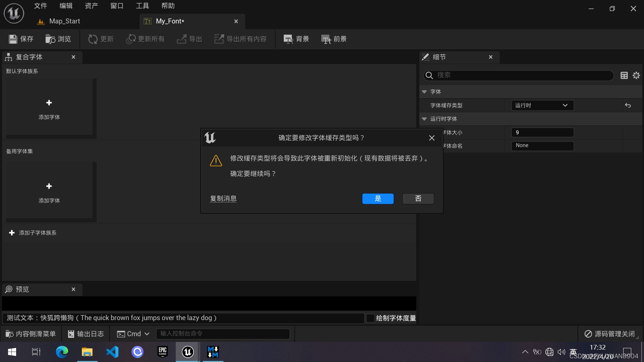Click the Browse toolbar icon
This screenshot has height=362, width=644.
click(50, 39)
